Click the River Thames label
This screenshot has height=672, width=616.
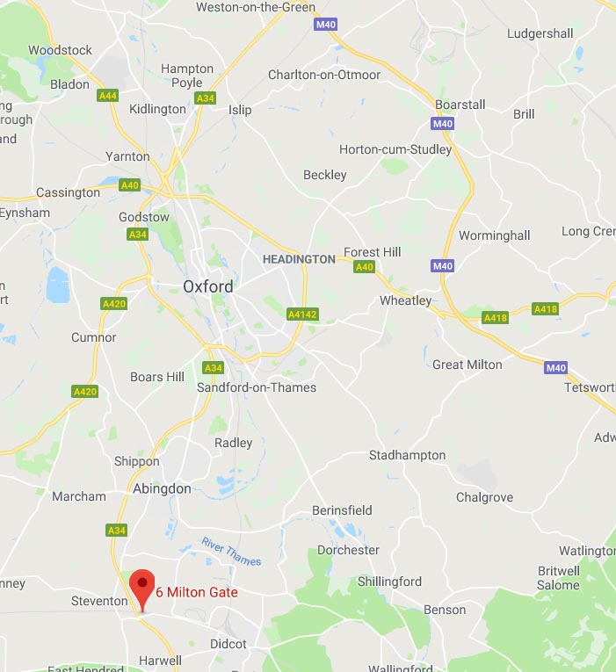click(231, 552)
